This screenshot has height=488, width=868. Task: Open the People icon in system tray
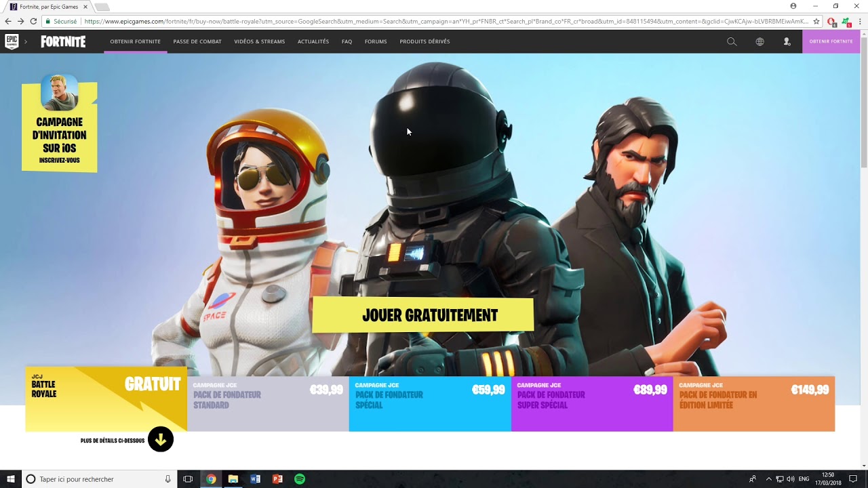tap(753, 479)
